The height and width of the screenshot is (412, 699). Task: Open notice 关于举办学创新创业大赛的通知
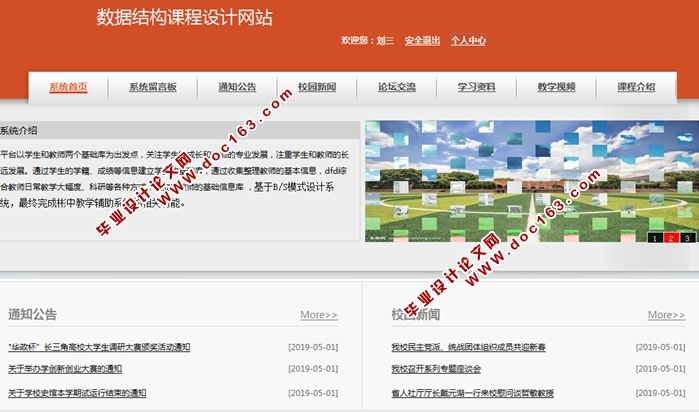pyautogui.click(x=65, y=370)
